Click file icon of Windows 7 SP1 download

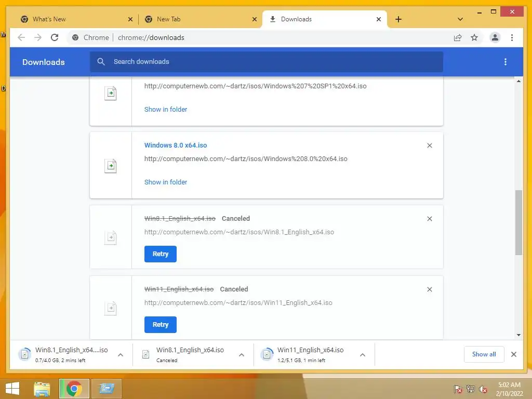111,93
